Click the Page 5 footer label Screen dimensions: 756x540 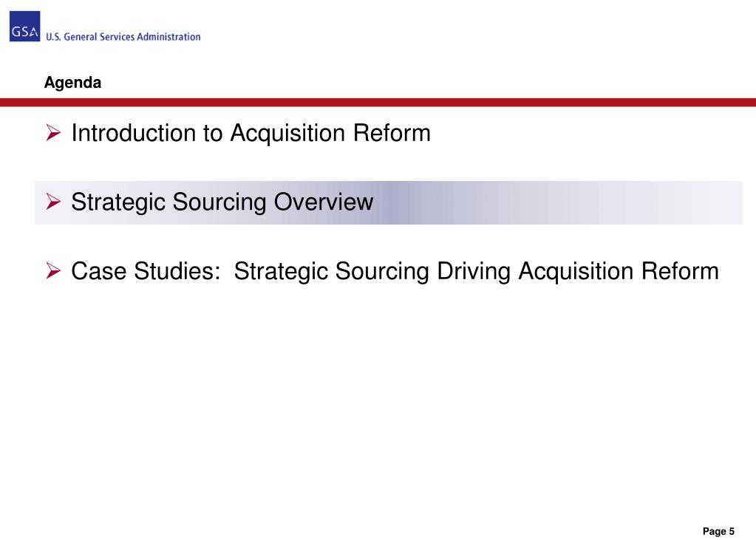[718, 531]
